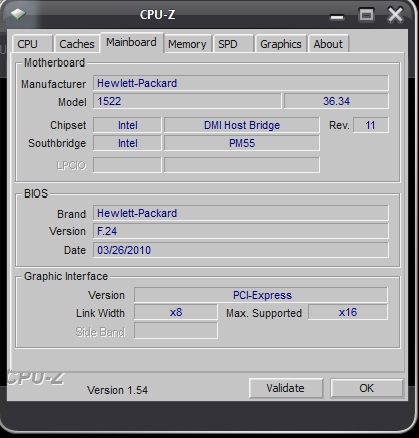Click the Chipset label
This screenshot has width=419, height=438.
click(x=68, y=125)
